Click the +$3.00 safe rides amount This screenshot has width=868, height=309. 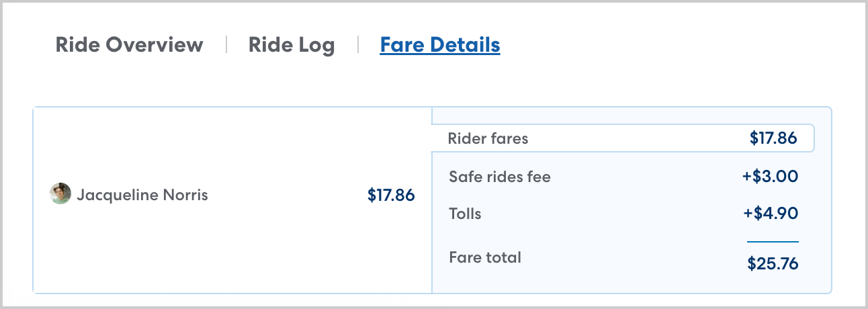770,177
